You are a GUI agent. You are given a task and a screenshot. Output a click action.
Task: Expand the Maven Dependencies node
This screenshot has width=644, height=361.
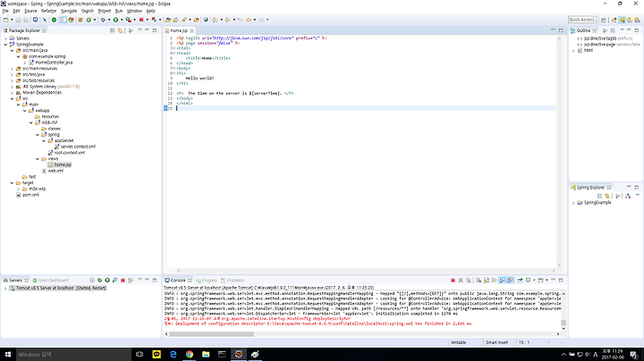coord(12,93)
